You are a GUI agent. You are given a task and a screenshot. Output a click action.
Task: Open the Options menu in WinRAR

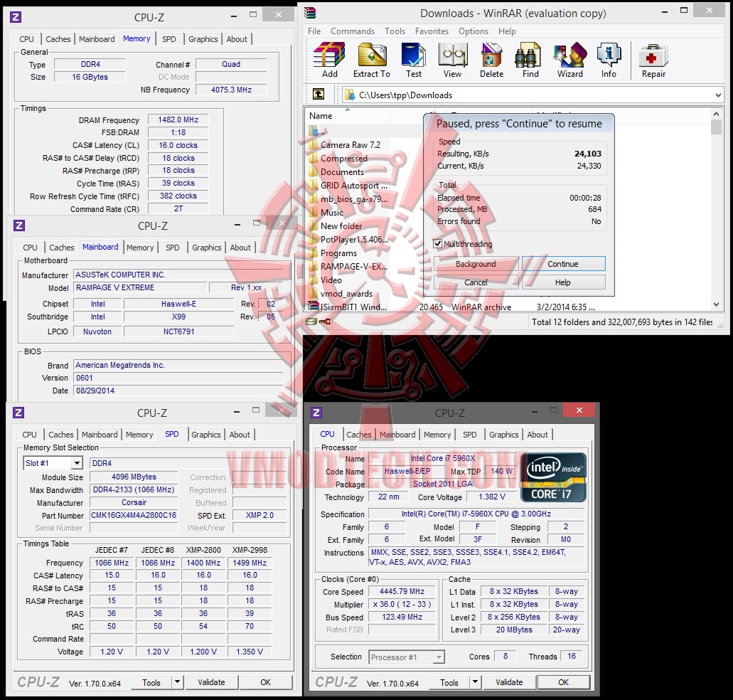(473, 31)
